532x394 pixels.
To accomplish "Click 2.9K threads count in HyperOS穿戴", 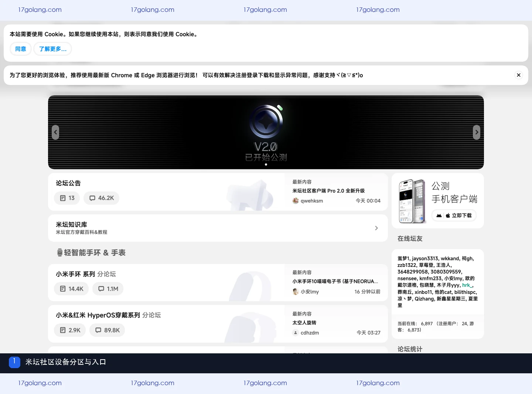I will pos(70,330).
